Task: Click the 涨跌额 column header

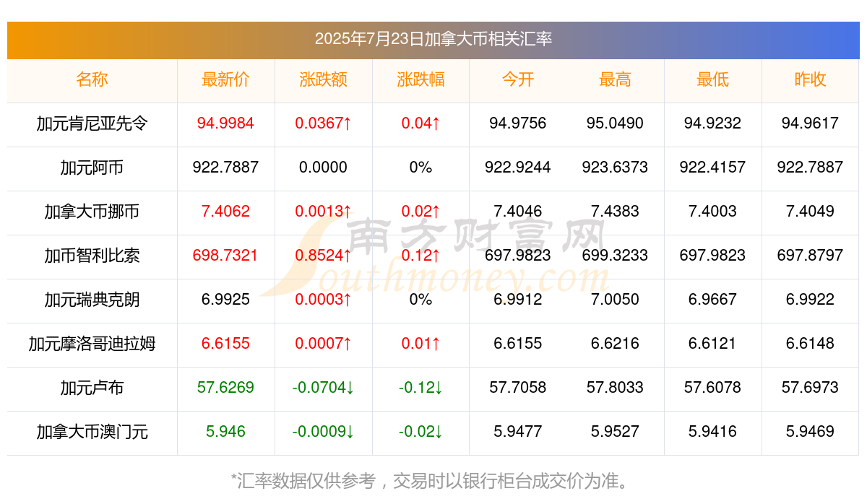Action: pos(323,79)
